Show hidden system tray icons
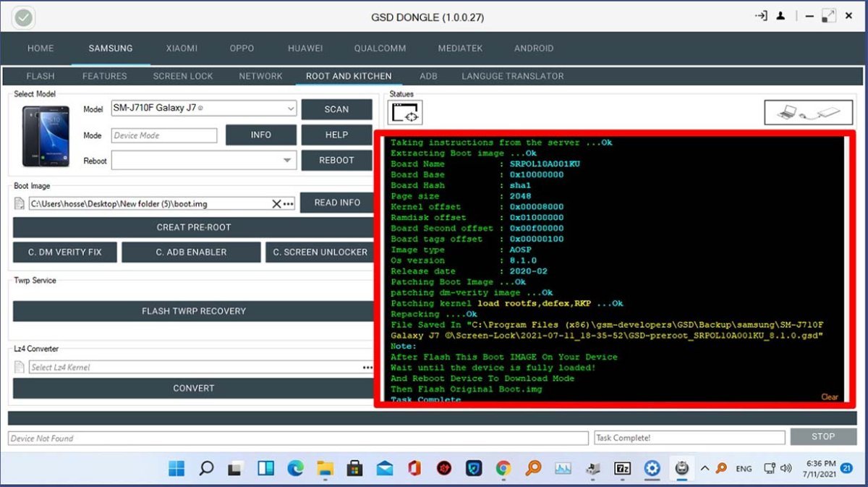The height and width of the screenshot is (487, 868). click(x=705, y=468)
